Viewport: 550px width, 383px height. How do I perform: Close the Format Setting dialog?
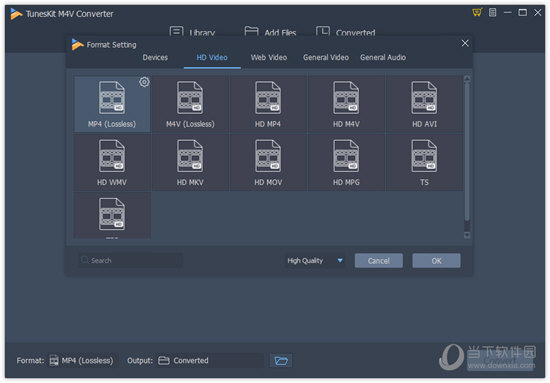coord(465,43)
